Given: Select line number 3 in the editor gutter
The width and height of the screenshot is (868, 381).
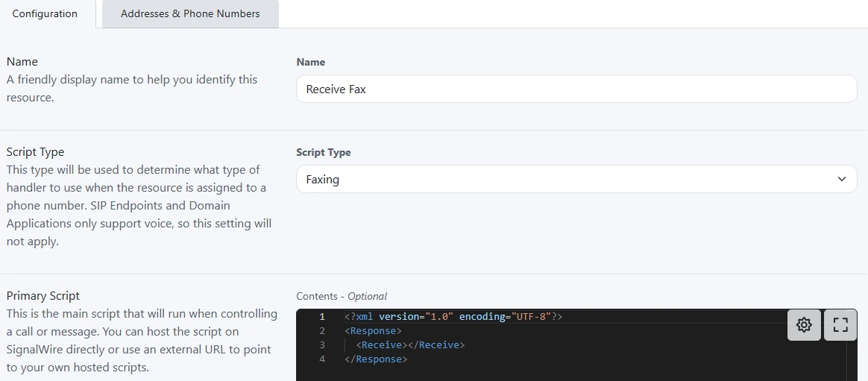Looking at the screenshot, I should [x=322, y=345].
